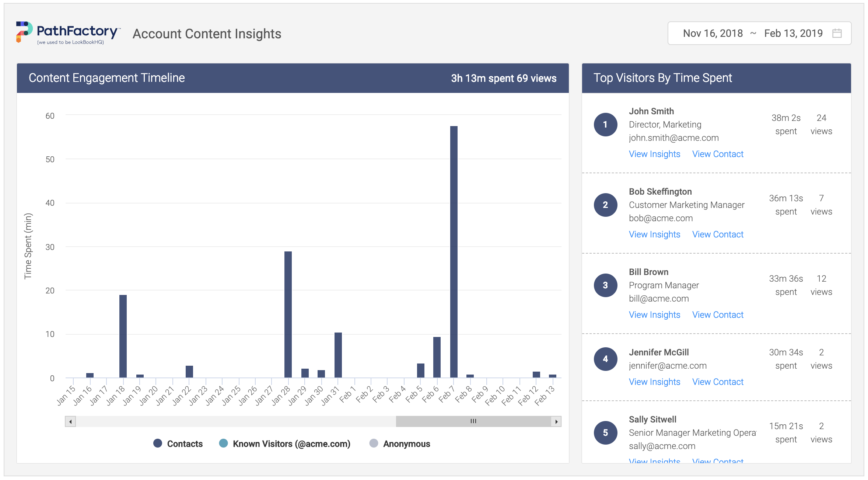The image size is (868, 480).
Task: Toggle Anonymous series in legend
Action: (x=400, y=444)
